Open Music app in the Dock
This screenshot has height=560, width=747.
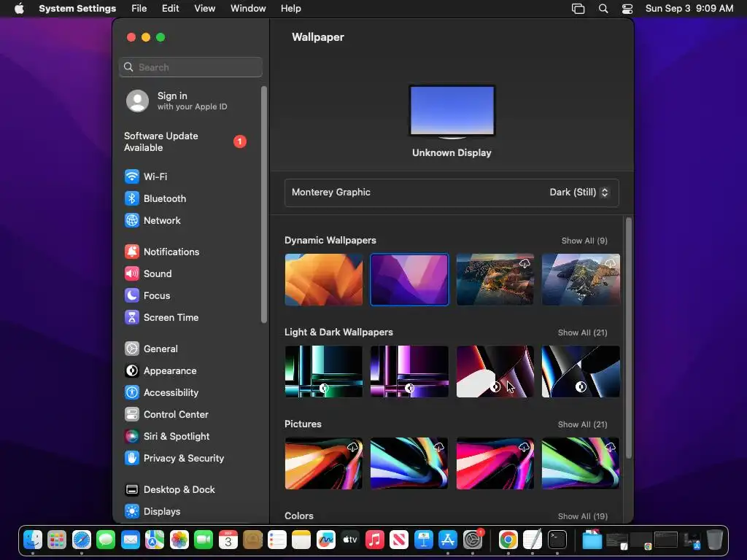(374, 540)
